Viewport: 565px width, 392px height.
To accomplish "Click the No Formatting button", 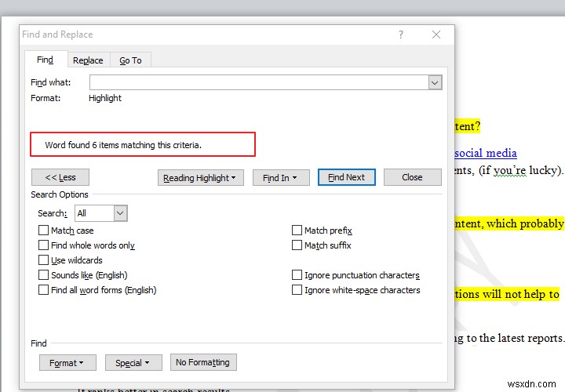I will pyautogui.click(x=203, y=362).
